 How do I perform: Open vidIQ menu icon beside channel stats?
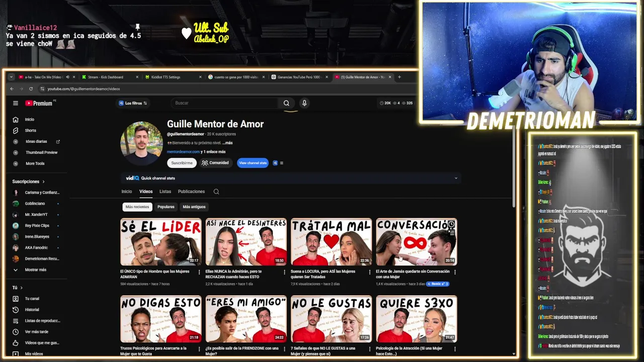point(281,163)
